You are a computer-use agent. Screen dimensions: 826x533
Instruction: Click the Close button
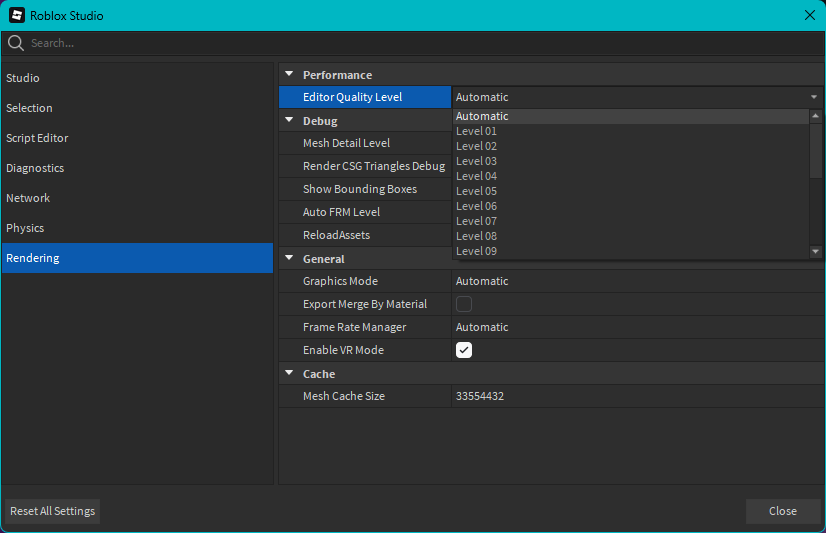[783, 511]
